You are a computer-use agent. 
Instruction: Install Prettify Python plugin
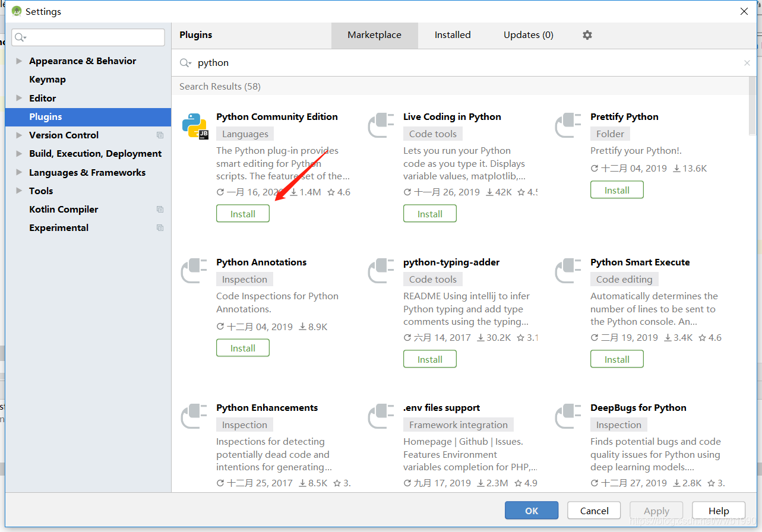[617, 190]
